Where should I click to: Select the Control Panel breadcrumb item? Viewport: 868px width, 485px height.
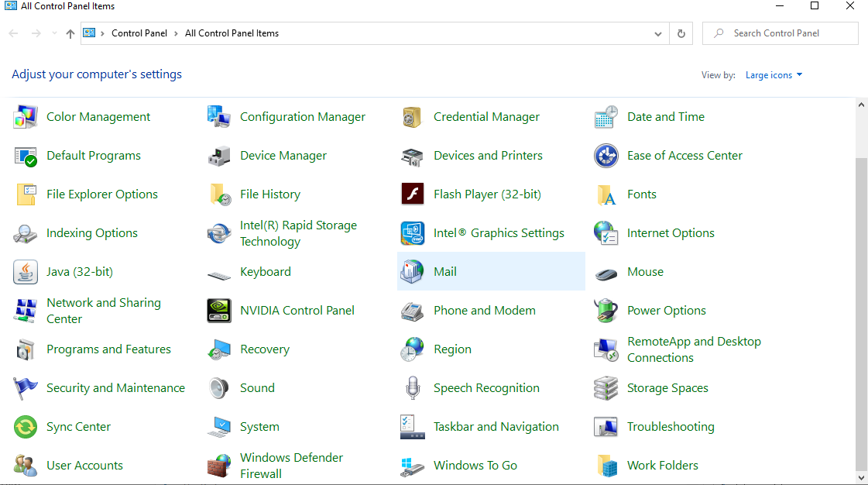coord(139,33)
